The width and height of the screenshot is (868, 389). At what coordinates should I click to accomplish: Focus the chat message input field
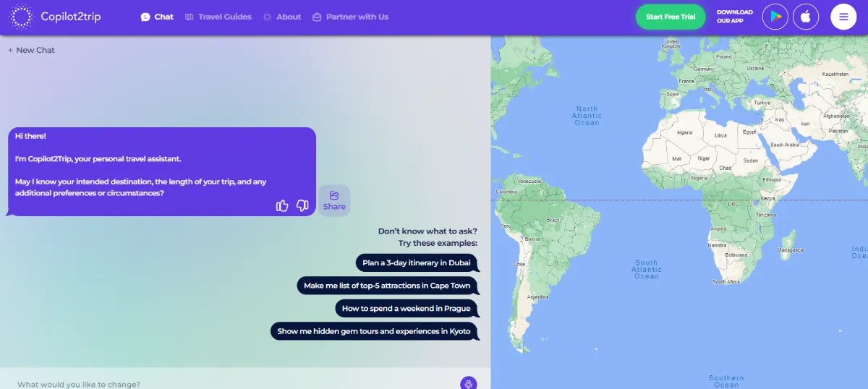[231, 384]
